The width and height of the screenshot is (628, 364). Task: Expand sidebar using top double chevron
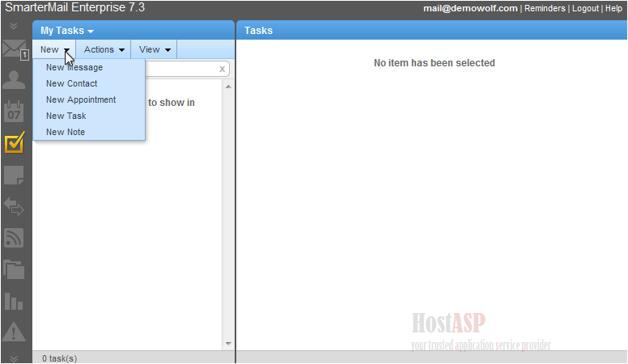point(14,27)
